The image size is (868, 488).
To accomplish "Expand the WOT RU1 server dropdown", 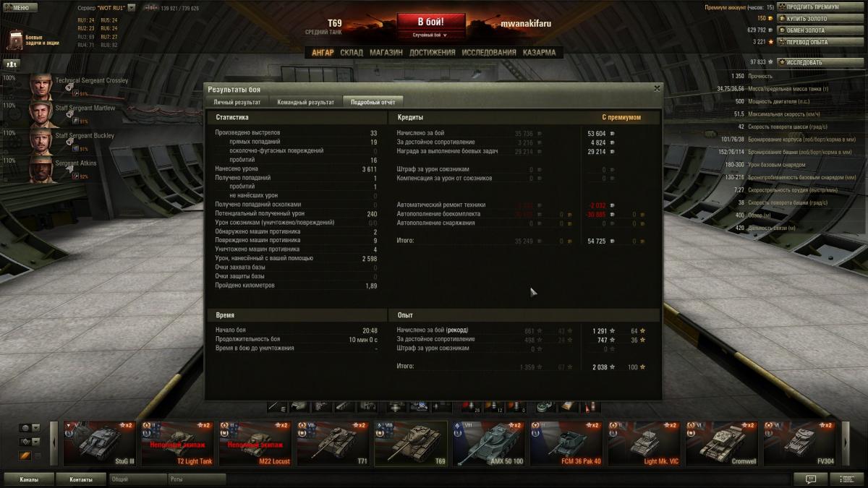I will point(132,7).
